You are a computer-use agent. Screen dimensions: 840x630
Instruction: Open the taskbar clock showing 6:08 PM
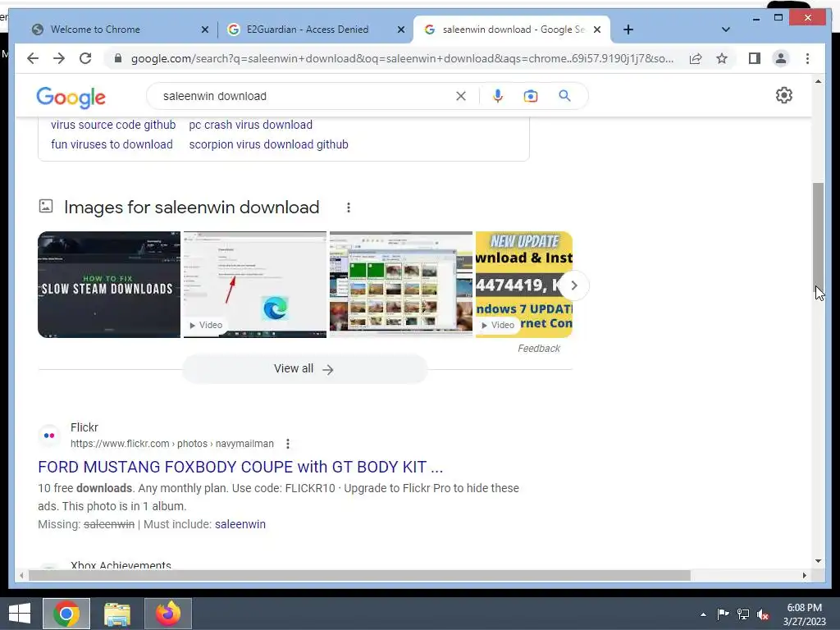click(804, 614)
